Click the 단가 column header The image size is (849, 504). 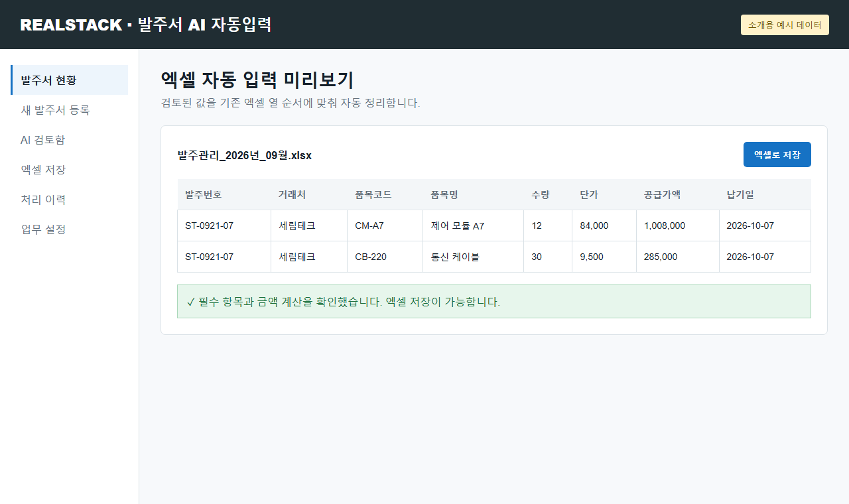pyautogui.click(x=604, y=195)
